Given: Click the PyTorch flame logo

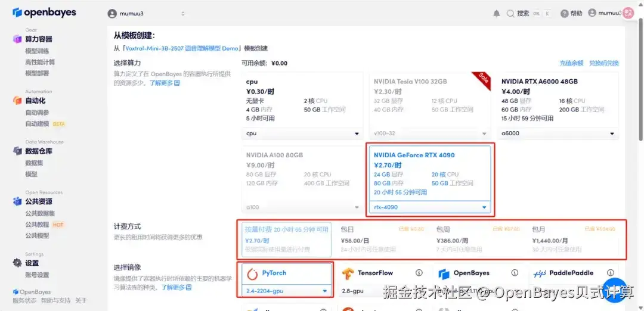Looking at the screenshot, I should click(252, 273).
